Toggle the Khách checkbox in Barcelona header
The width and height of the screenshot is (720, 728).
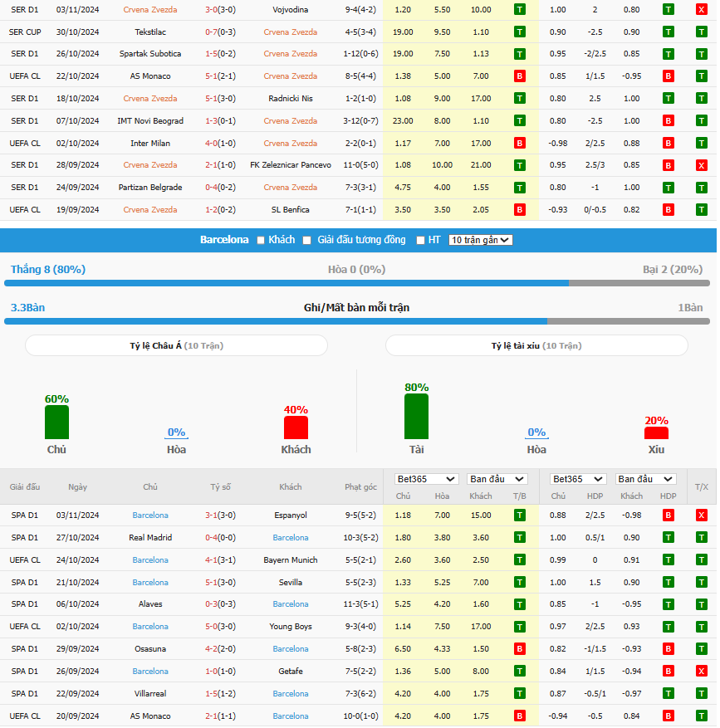pyautogui.click(x=261, y=241)
